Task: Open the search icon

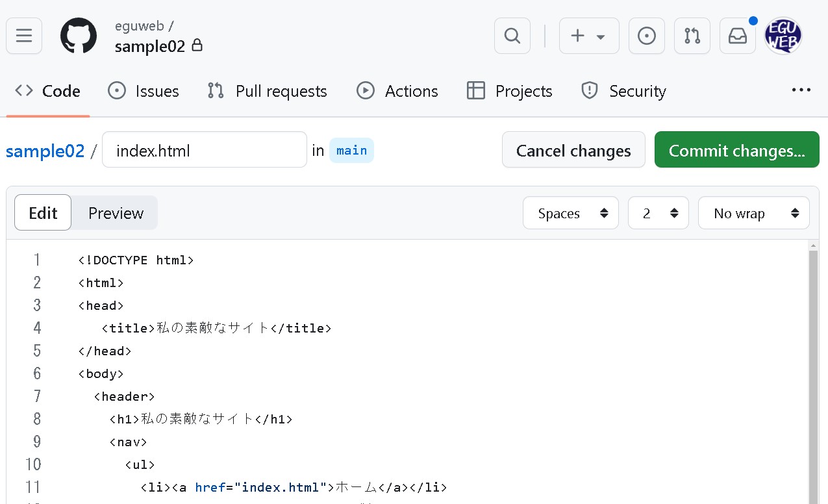Action: coord(512,36)
